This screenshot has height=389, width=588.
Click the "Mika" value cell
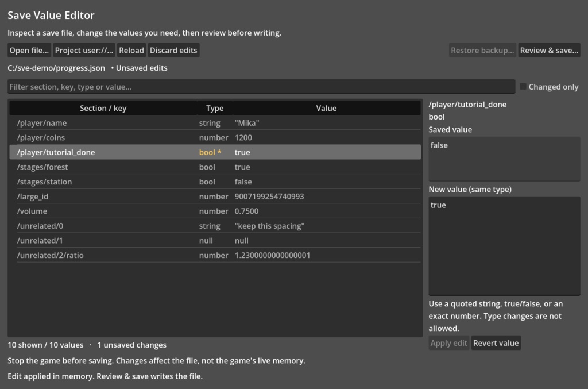click(x=247, y=122)
